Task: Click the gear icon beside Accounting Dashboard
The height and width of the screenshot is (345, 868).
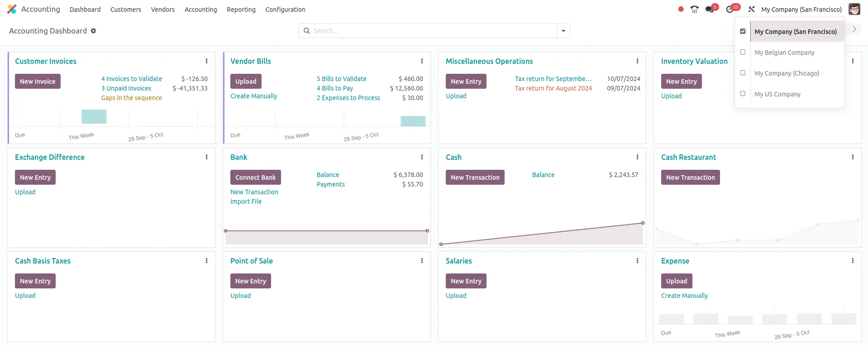Action: [93, 31]
